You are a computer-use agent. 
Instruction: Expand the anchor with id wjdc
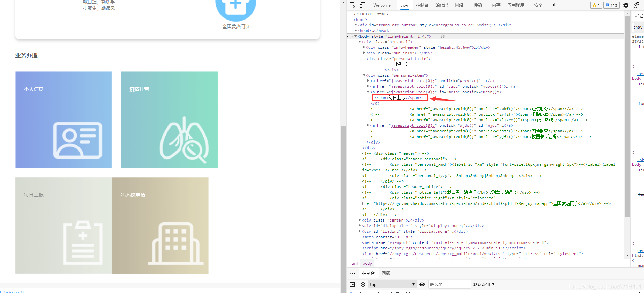pyautogui.click(x=368, y=125)
